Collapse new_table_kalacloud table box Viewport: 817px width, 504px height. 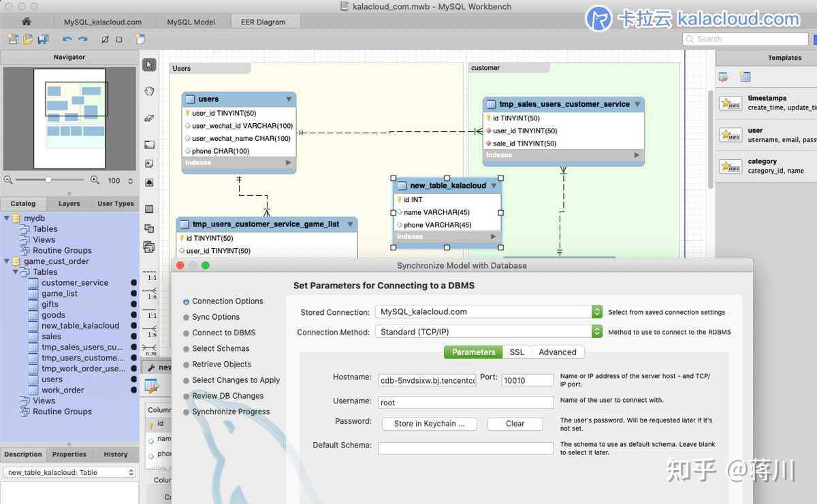click(494, 186)
